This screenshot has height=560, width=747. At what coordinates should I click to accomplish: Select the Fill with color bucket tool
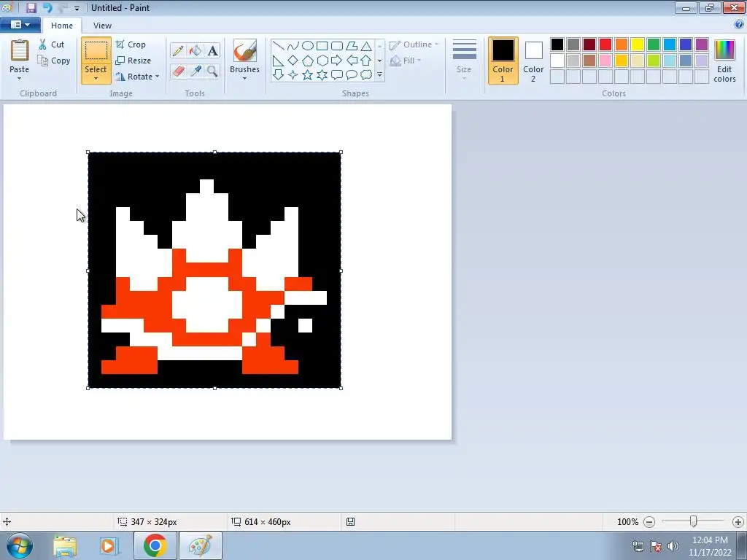point(196,51)
